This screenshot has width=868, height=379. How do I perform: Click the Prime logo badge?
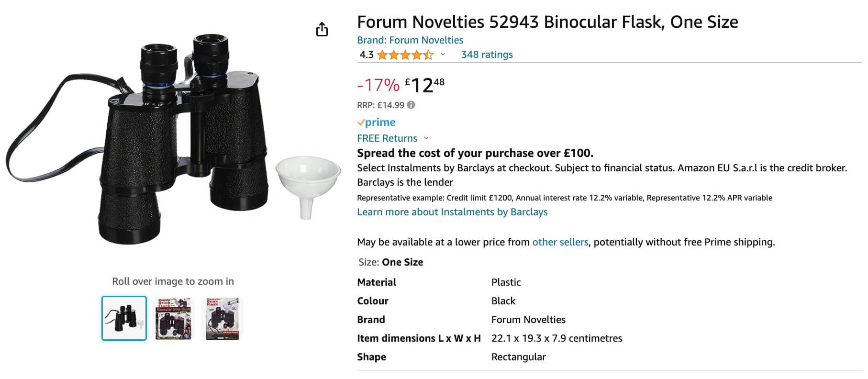pyautogui.click(x=377, y=123)
